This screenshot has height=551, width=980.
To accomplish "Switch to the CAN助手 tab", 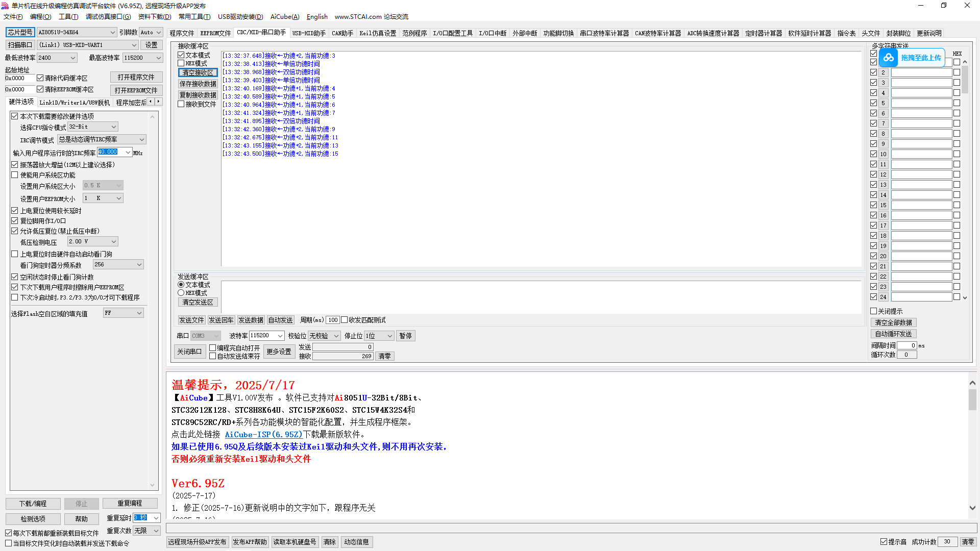I will point(342,33).
